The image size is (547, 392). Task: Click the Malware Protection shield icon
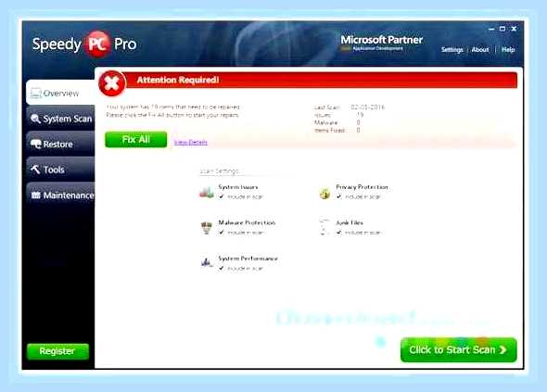coord(207,228)
